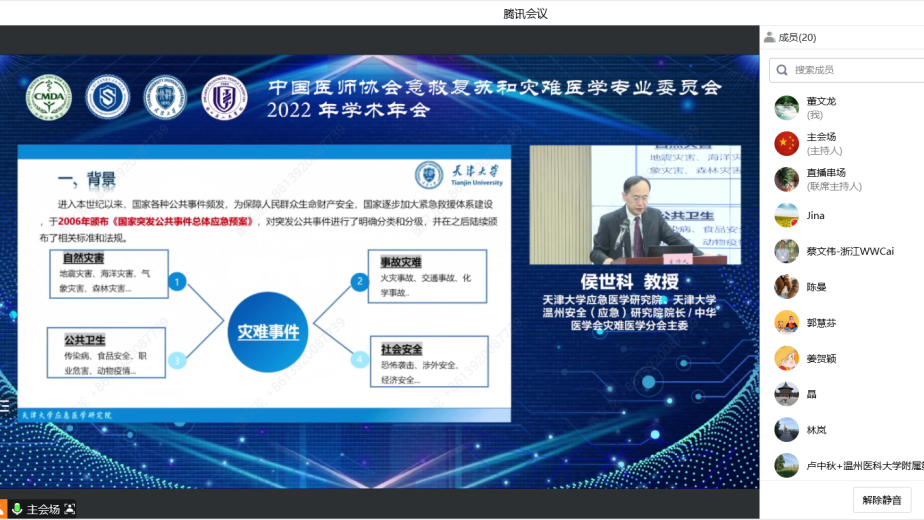Click the name Jina in member list
The image size is (924, 520).
tap(816, 215)
